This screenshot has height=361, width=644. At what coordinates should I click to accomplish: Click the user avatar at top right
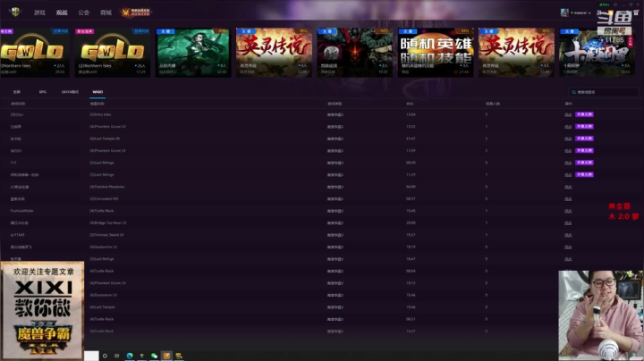coord(564,13)
